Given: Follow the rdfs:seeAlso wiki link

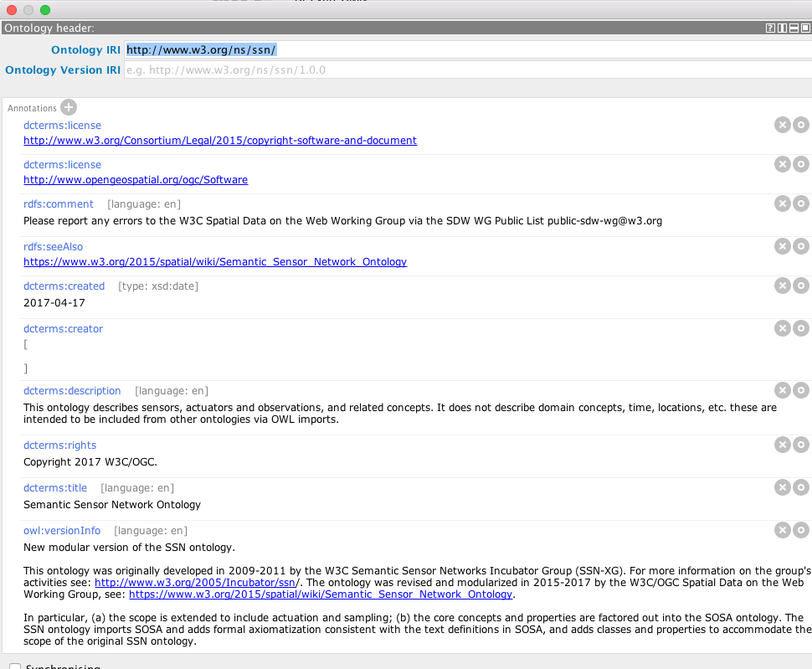Looking at the screenshot, I should 215,261.
